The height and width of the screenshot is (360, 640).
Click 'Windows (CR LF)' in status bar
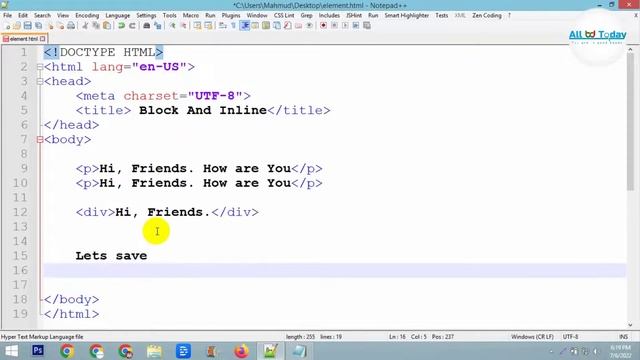pyautogui.click(x=532, y=337)
